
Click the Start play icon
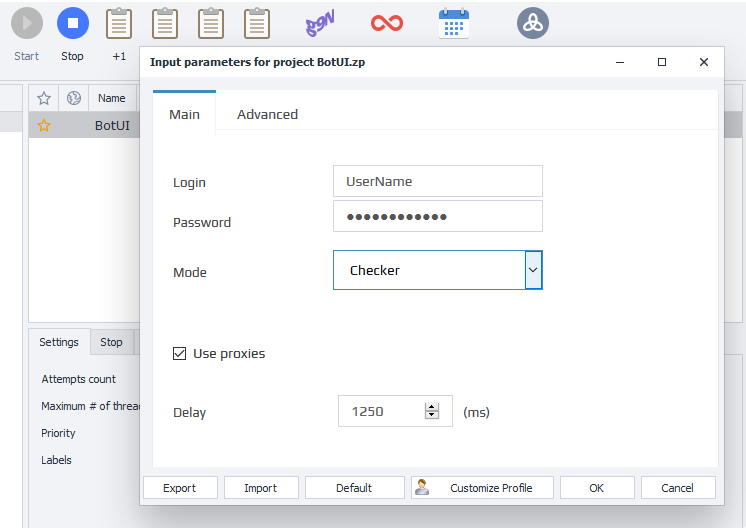[26, 24]
